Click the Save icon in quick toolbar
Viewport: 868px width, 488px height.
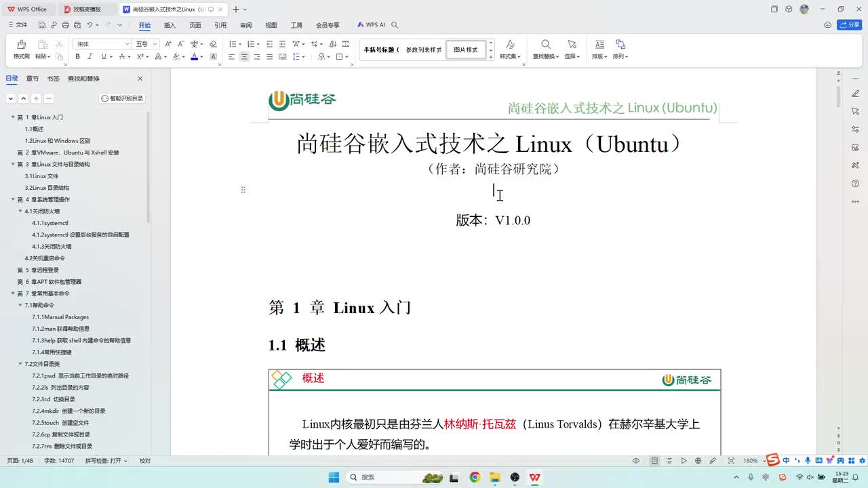tap(41, 25)
